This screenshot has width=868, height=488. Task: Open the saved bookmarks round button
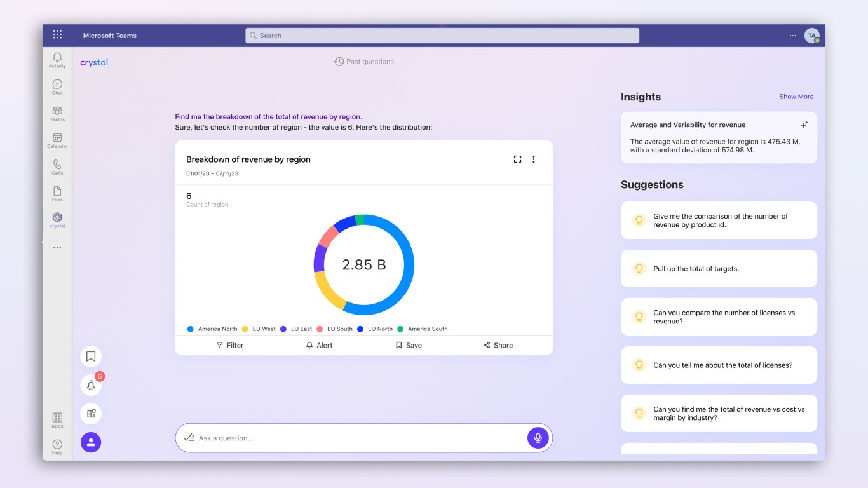(x=91, y=356)
